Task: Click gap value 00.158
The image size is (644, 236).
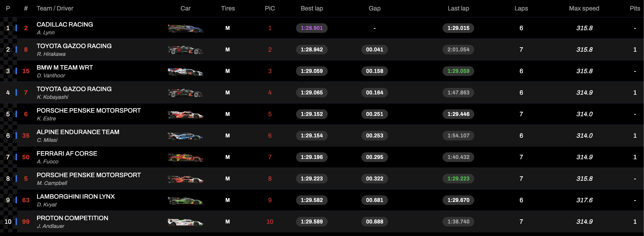Action: pyautogui.click(x=375, y=71)
